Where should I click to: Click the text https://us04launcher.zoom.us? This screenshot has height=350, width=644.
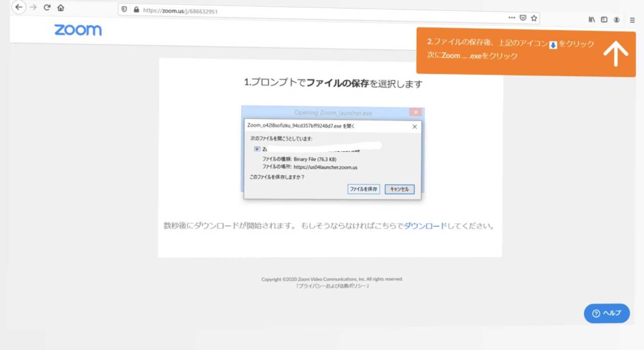click(x=325, y=167)
